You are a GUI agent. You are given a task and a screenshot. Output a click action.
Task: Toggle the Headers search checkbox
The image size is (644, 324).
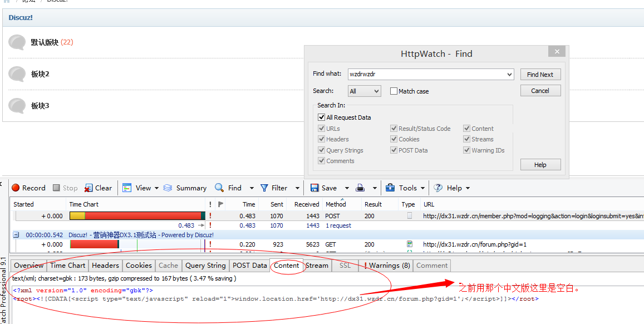(x=322, y=139)
